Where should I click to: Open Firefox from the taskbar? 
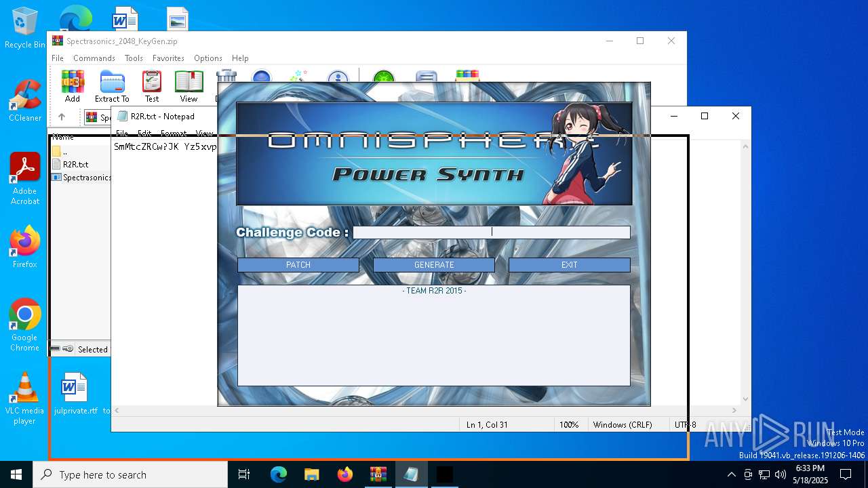coord(344,474)
